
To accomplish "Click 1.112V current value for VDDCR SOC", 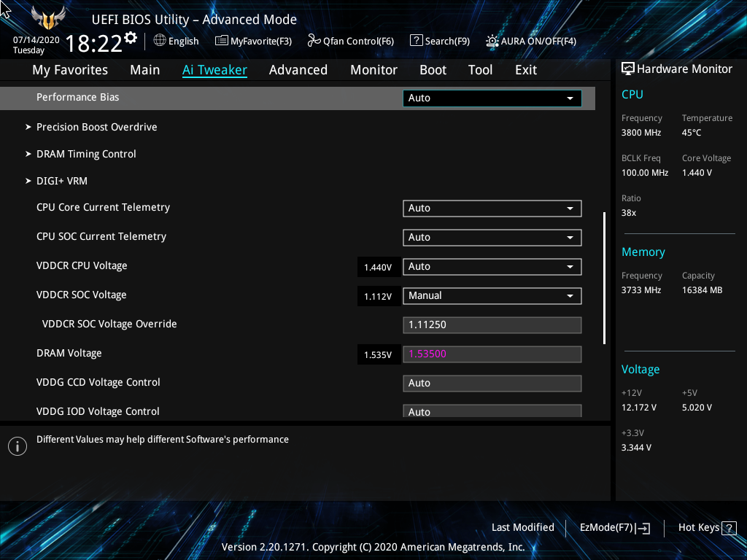I will click(x=378, y=297).
